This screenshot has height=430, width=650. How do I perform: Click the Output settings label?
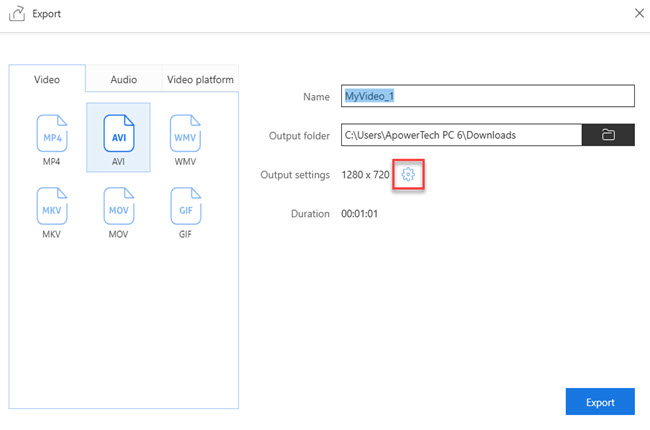point(294,175)
